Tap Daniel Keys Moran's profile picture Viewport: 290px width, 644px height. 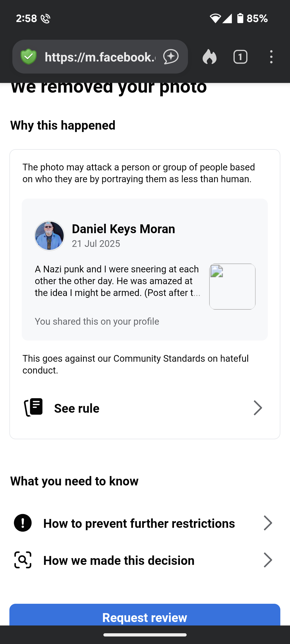tap(49, 236)
